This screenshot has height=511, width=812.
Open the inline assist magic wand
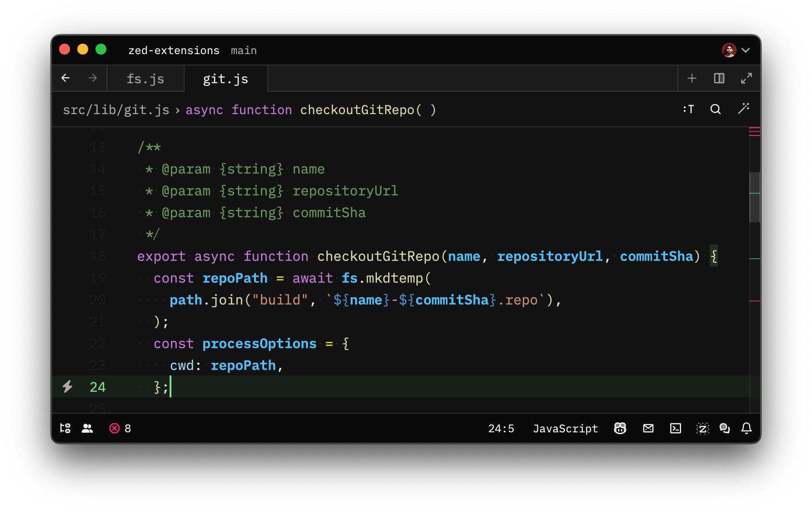click(x=744, y=109)
